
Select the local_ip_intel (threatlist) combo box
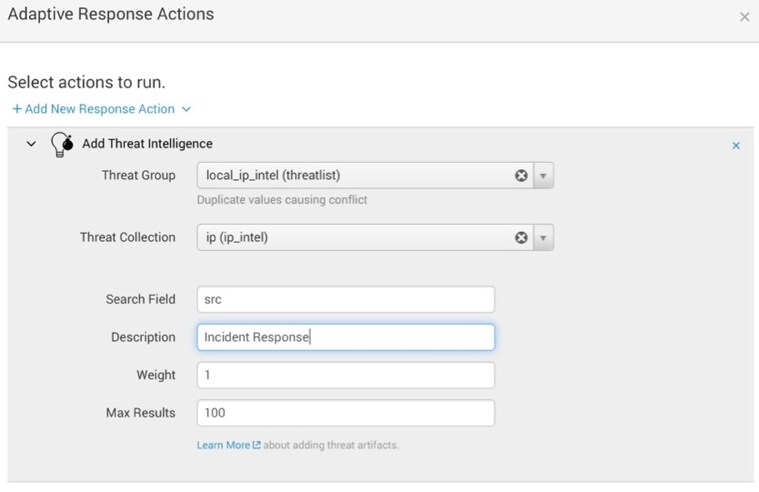[375, 175]
